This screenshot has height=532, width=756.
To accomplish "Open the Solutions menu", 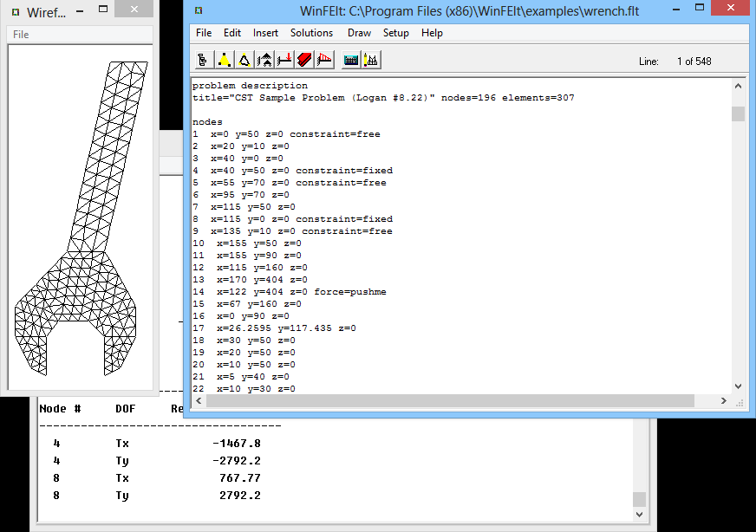I will [x=311, y=33].
